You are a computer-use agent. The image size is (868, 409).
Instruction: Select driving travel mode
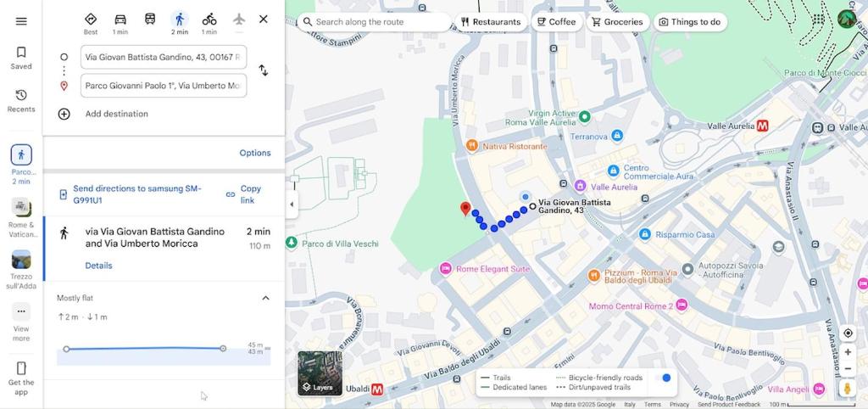120,20
